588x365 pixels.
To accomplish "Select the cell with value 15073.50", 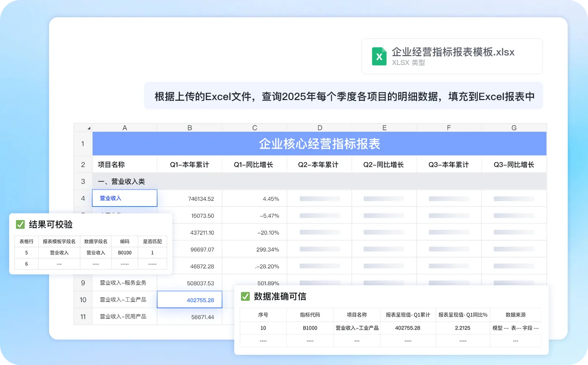I will tap(189, 215).
